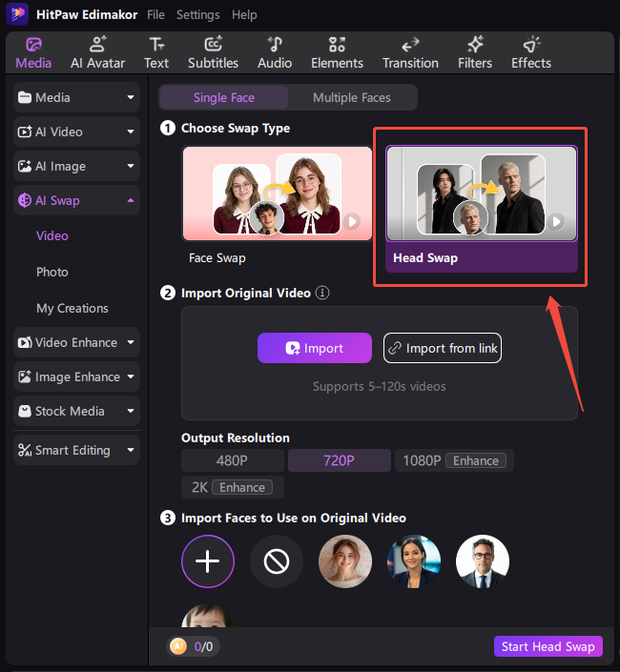Set output resolution to 720P
Image resolution: width=620 pixels, height=672 pixels.
point(340,460)
